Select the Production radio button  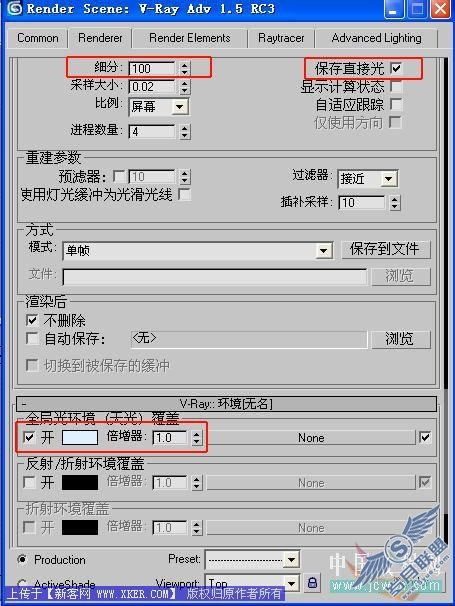pos(22,559)
